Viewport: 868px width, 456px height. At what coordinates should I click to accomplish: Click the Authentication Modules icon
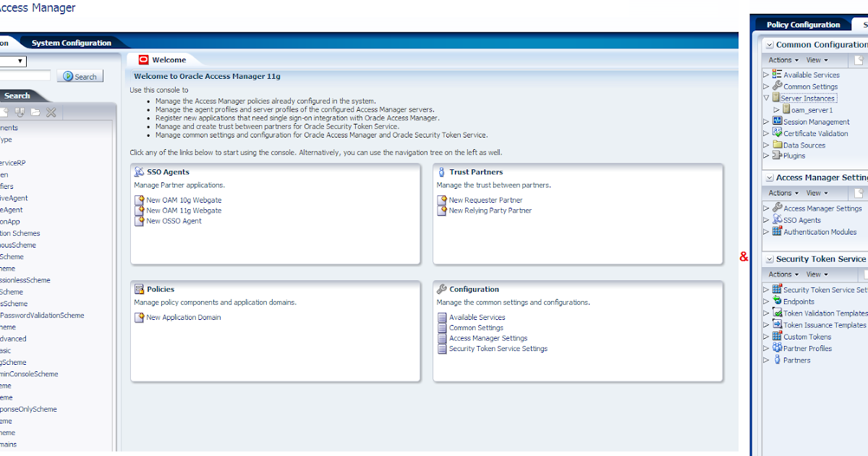(x=777, y=232)
